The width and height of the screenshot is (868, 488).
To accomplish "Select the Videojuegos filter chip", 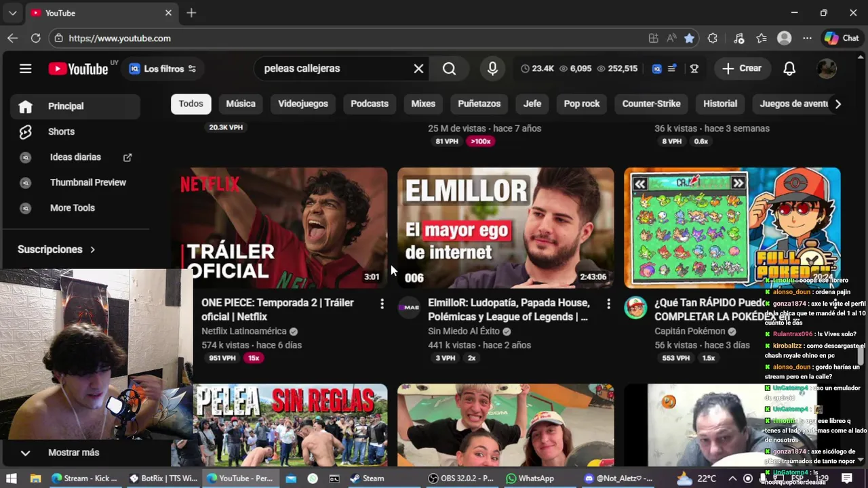I will pos(303,104).
